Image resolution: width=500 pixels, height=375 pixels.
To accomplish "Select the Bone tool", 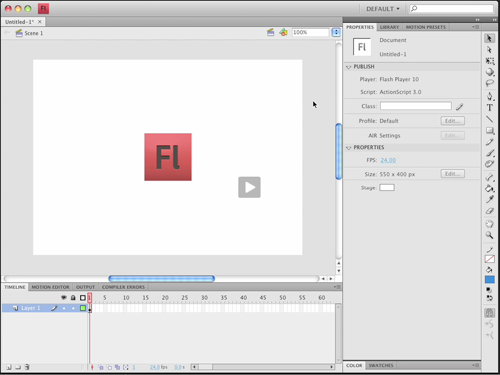I will pyautogui.click(x=490, y=177).
